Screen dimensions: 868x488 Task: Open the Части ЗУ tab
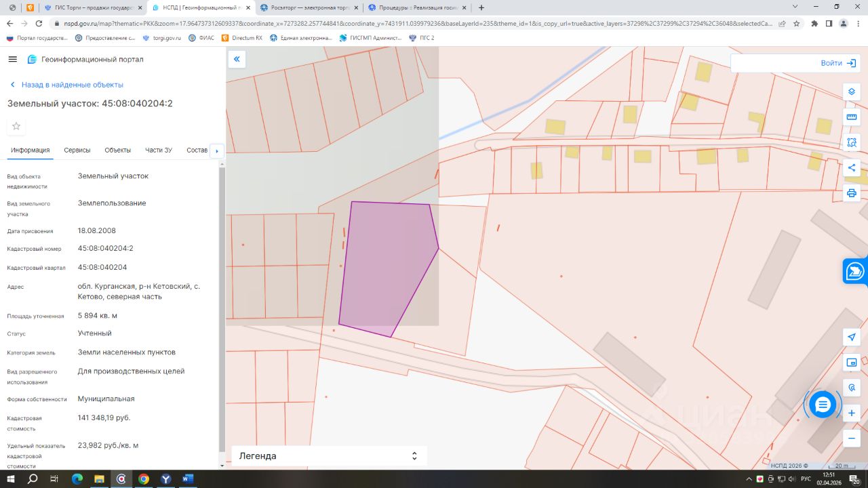coord(159,150)
